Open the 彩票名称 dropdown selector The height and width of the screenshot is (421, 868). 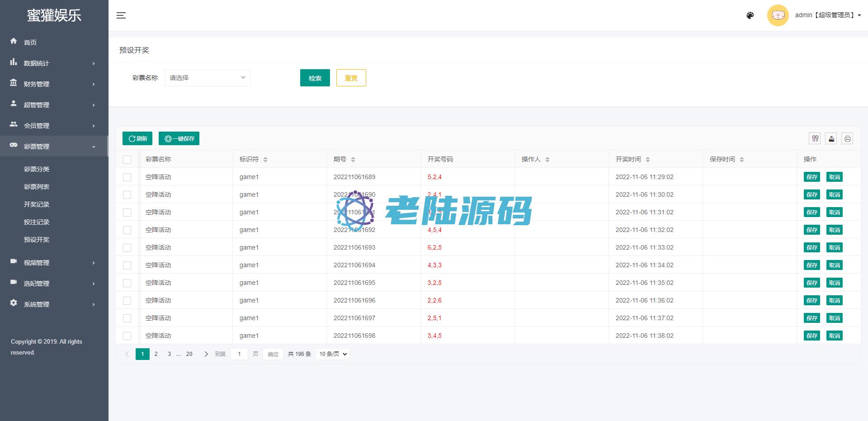click(207, 78)
